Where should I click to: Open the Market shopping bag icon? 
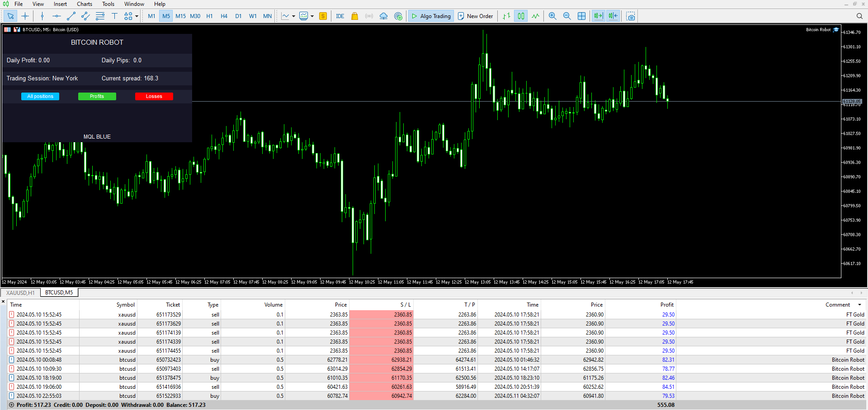(354, 16)
